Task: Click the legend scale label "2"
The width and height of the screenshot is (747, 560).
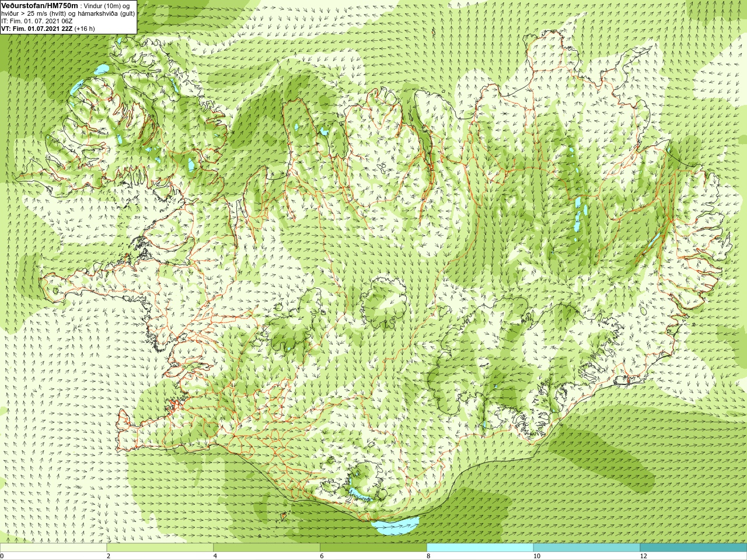Action: tap(109, 556)
